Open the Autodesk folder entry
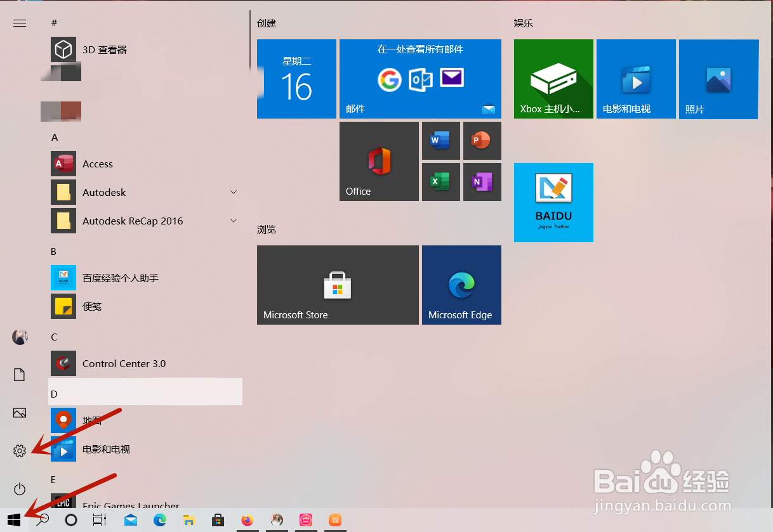773x532 pixels. (145, 192)
